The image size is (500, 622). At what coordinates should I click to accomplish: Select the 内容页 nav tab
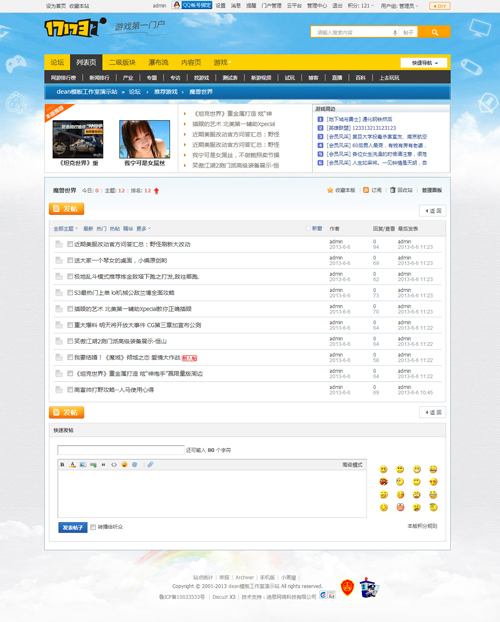(191, 62)
